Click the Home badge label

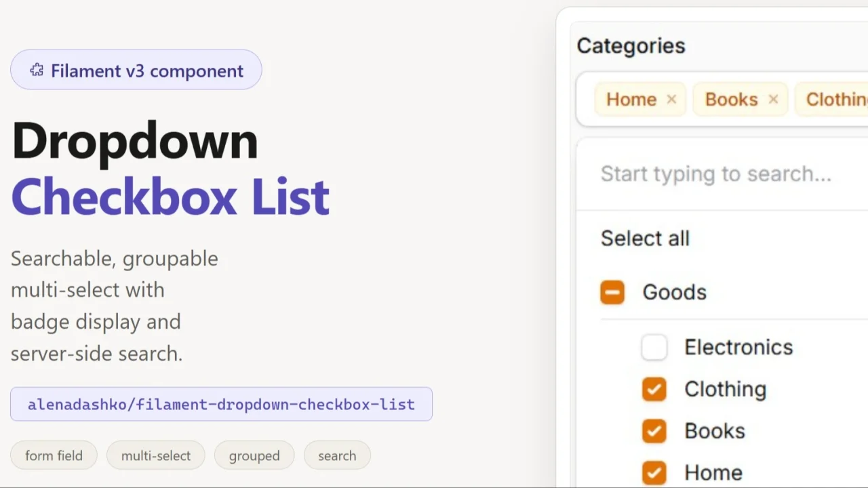pyautogui.click(x=631, y=100)
